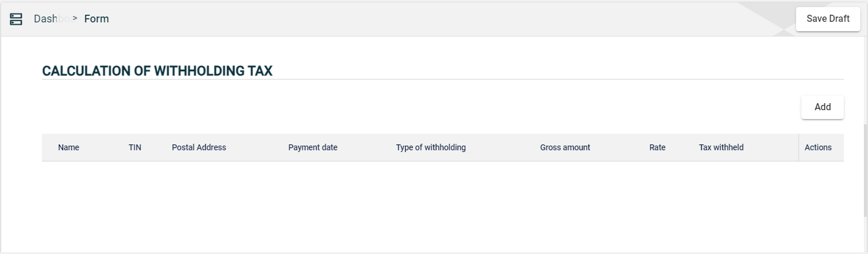Select the Tax withheld column header
This screenshot has width=868, height=254.
click(721, 147)
